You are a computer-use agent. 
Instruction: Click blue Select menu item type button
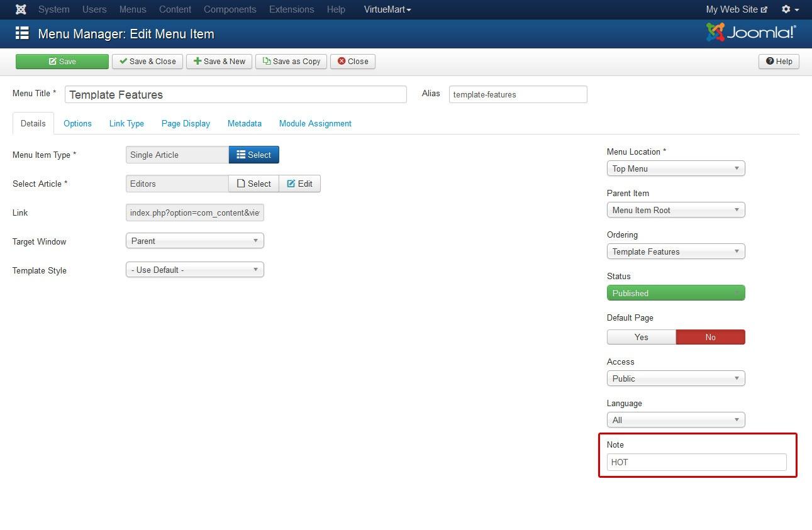click(253, 155)
